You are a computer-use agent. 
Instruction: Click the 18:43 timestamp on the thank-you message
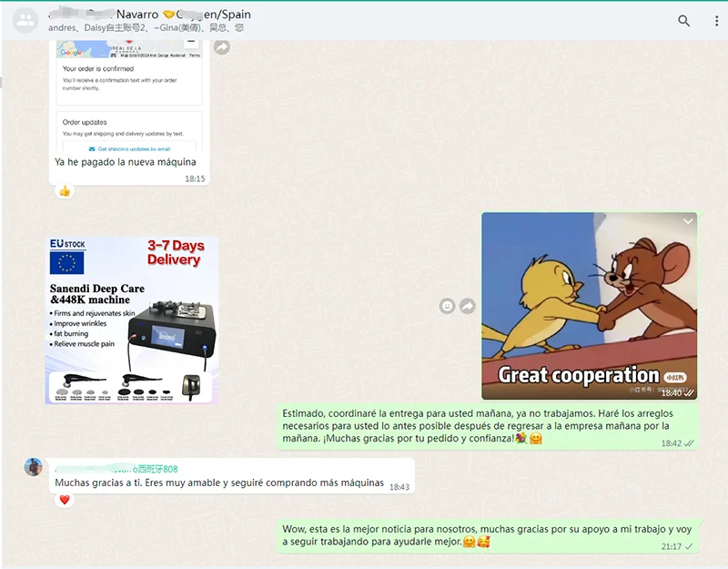tap(399, 487)
